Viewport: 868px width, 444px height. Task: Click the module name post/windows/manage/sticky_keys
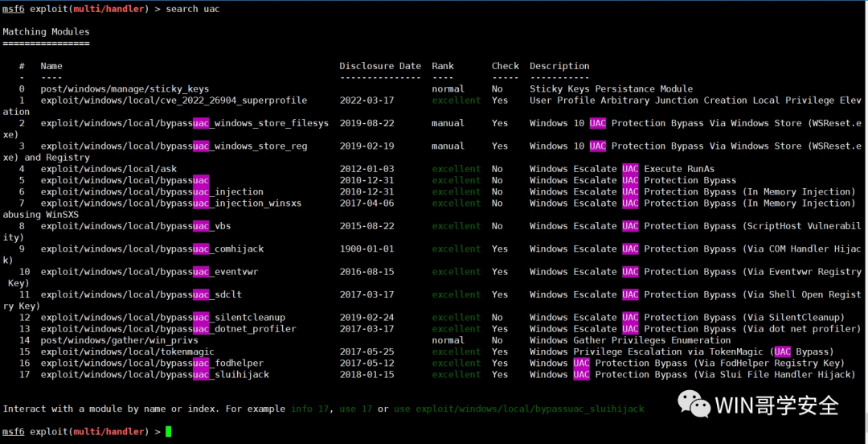125,88
